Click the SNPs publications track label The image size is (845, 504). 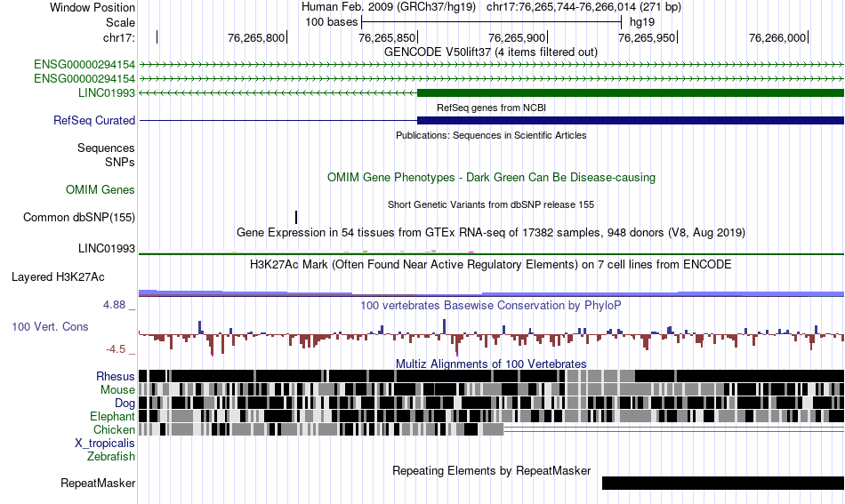click(x=120, y=162)
